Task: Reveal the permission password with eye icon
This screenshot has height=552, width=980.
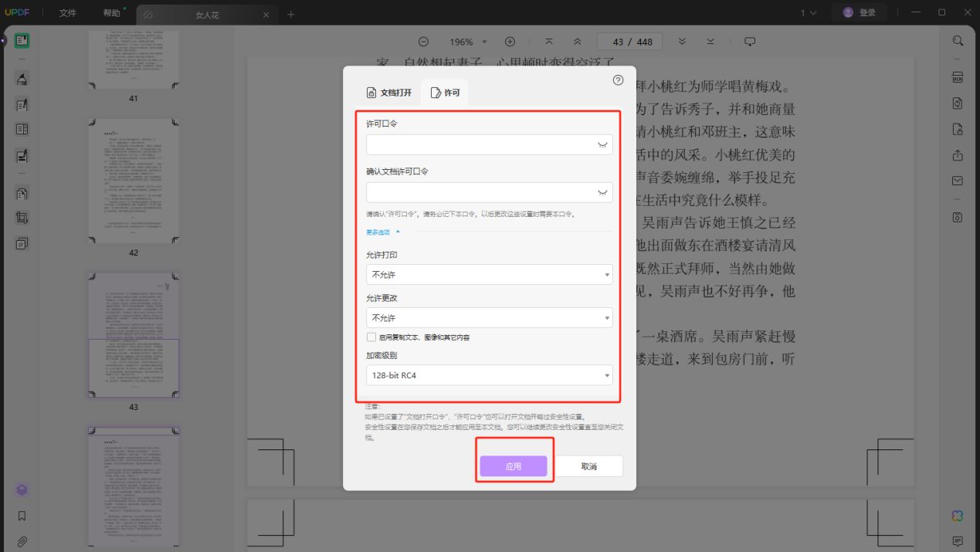Action: coord(602,145)
